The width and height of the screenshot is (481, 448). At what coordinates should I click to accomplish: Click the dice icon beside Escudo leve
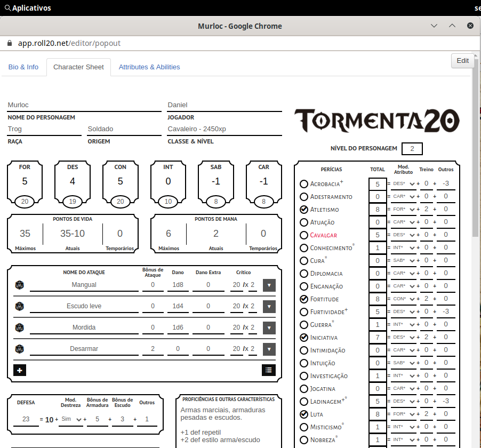(20, 306)
